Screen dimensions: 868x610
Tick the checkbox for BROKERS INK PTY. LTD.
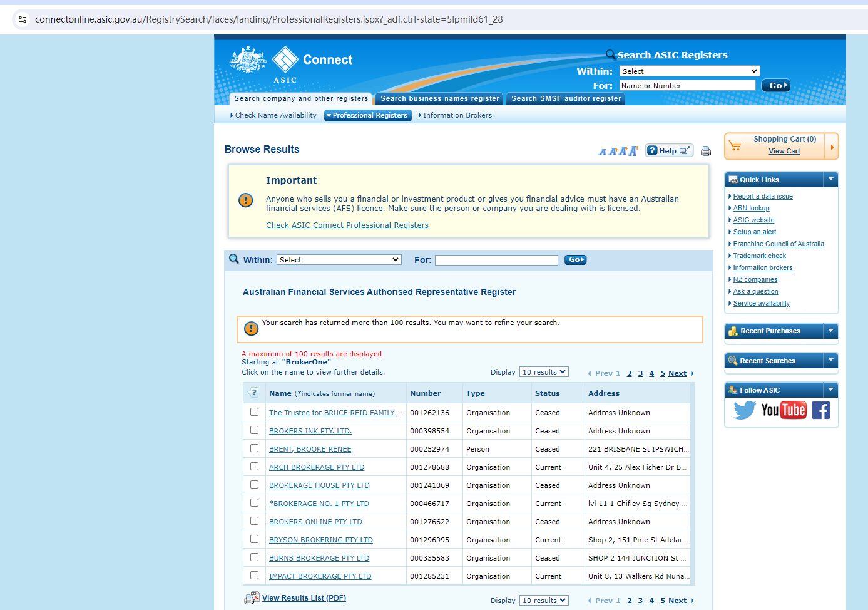point(254,430)
